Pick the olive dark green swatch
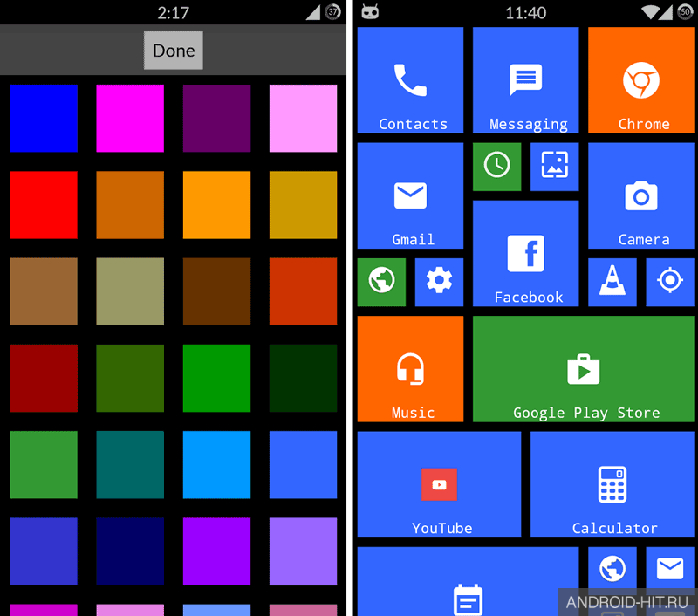Viewport: 698px width, 616px height. point(130,378)
